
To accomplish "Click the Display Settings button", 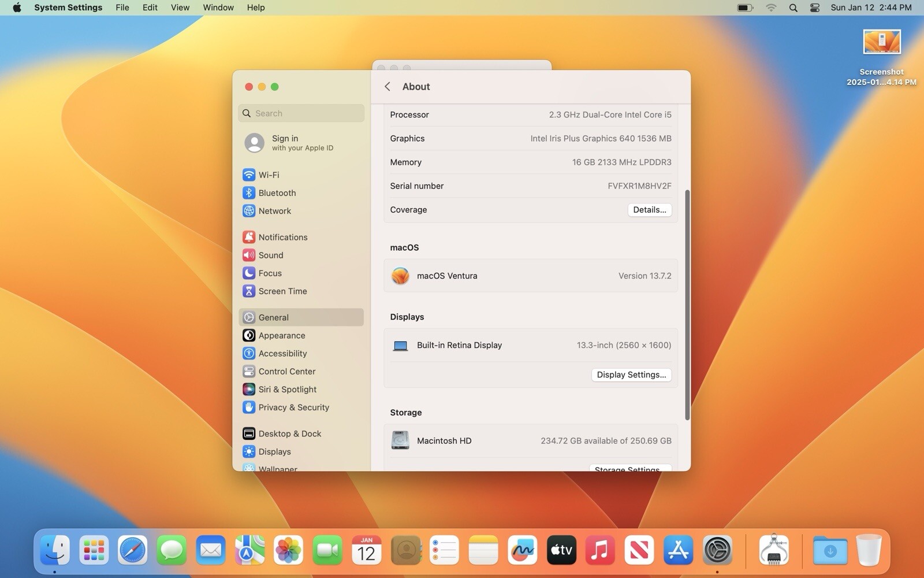I will click(x=631, y=375).
